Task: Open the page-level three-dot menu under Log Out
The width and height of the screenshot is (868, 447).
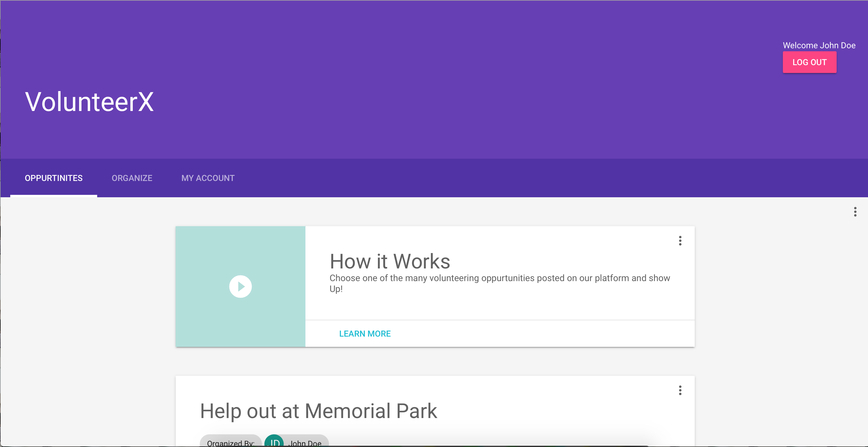Action: pyautogui.click(x=855, y=211)
